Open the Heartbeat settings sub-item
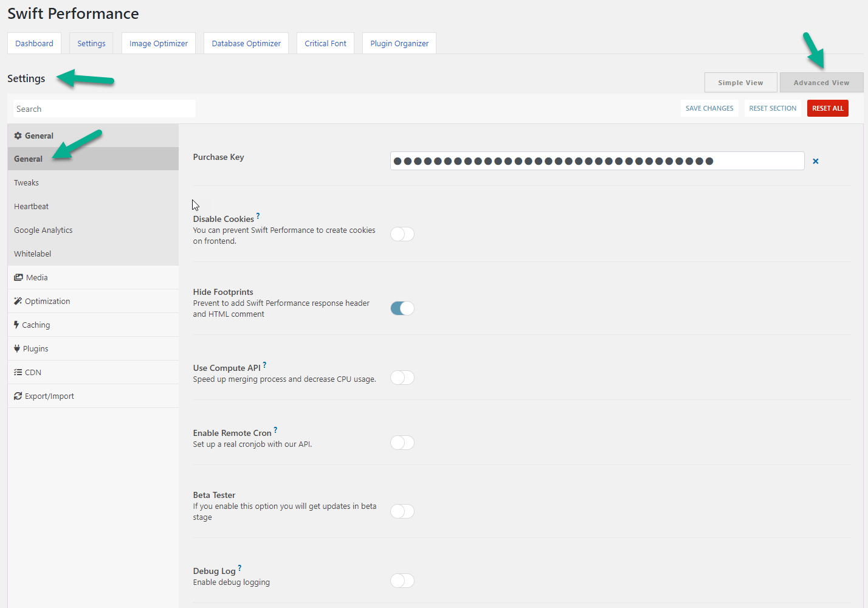Screen dimensions: 868x608 coord(93,206)
